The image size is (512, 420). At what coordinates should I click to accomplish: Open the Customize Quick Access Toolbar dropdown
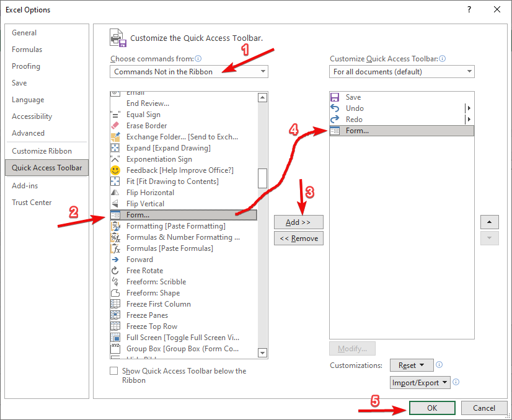401,71
